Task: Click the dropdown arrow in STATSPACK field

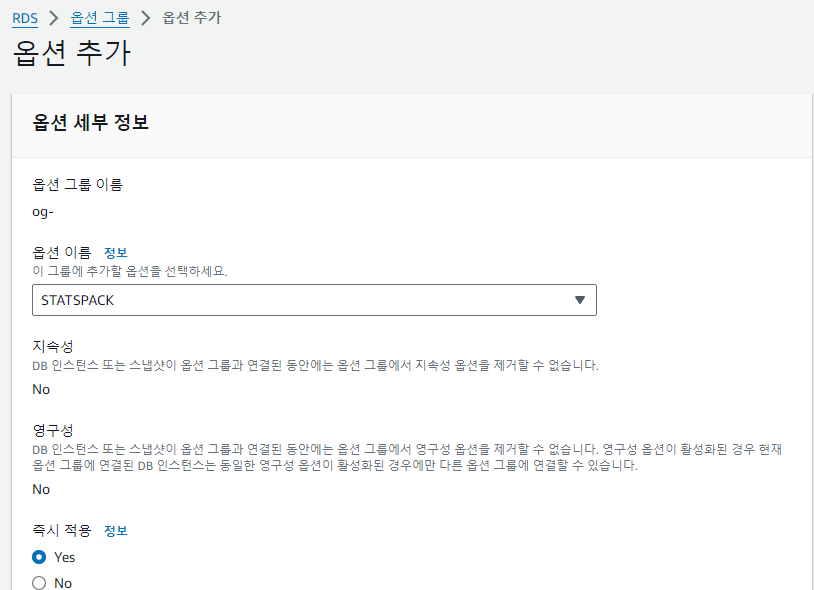Action: click(x=580, y=300)
